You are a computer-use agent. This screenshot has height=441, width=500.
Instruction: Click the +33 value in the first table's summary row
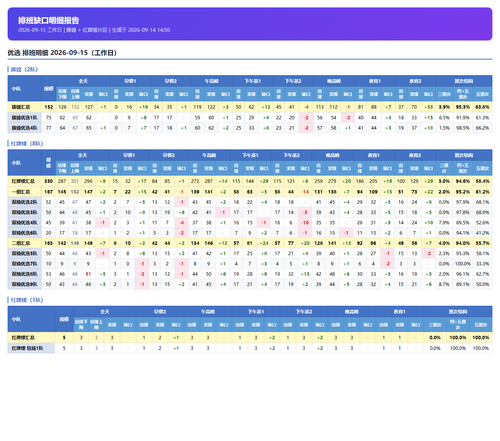(429, 107)
